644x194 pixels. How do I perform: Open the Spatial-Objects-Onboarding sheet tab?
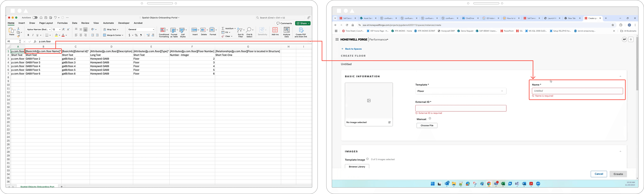pyautogui.click(x=37, y=187)
